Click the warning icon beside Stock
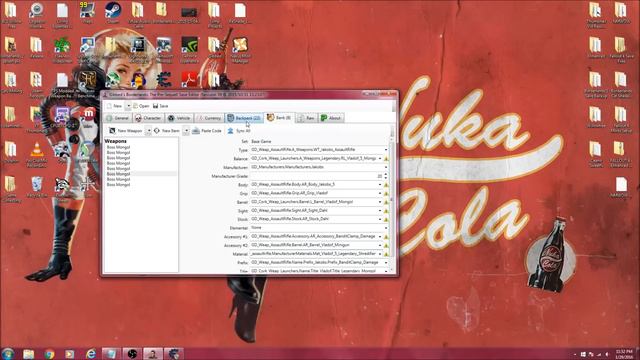This screenshot has width=640, height=360. click(386, 219)
